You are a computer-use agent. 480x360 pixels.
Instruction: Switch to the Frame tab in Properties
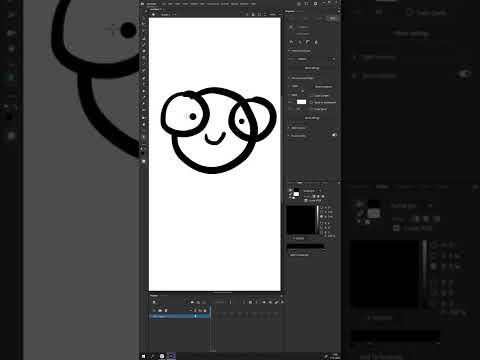[x=319, y=18]
